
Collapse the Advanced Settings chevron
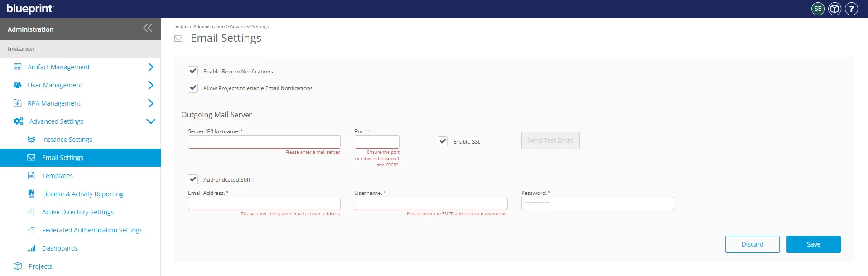click(x=151, y=121)
